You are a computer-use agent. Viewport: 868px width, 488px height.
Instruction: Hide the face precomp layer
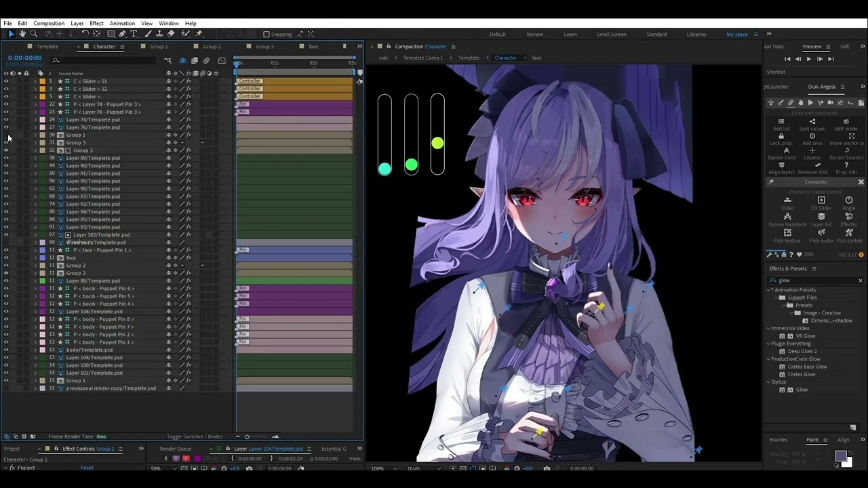6,258
